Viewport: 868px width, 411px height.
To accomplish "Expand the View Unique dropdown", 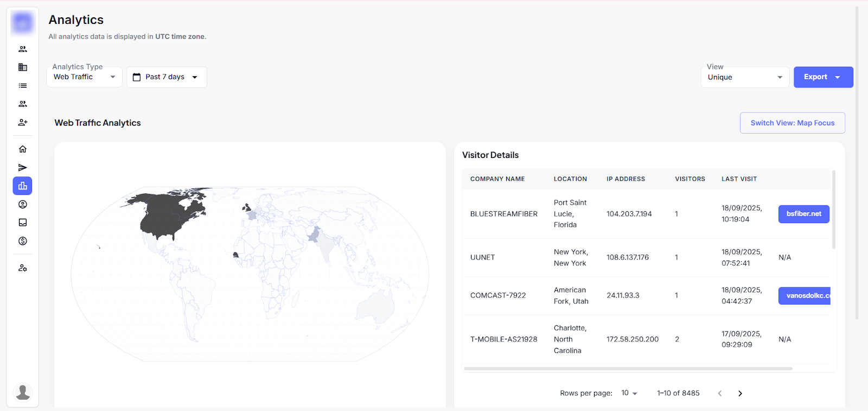I will coord(744,77).
